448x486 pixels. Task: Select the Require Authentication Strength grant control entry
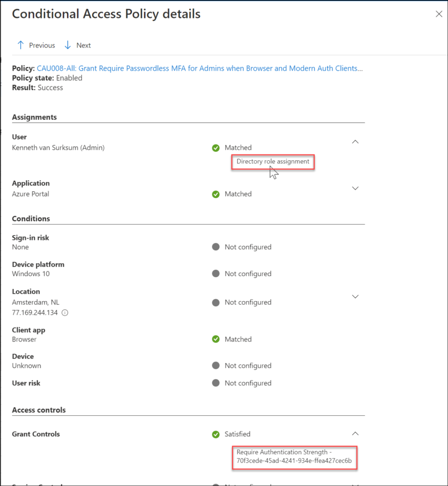[x=294, y=456]
